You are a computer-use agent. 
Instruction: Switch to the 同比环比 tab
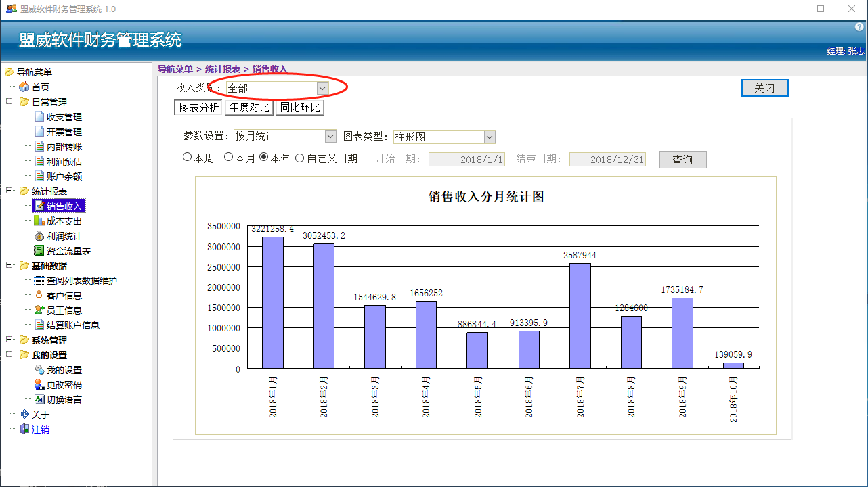click(300, 107)
